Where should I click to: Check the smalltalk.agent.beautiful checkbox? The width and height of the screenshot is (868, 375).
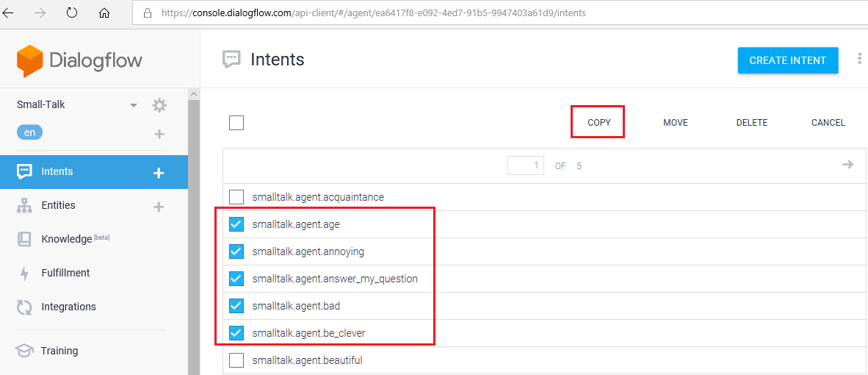236,360
